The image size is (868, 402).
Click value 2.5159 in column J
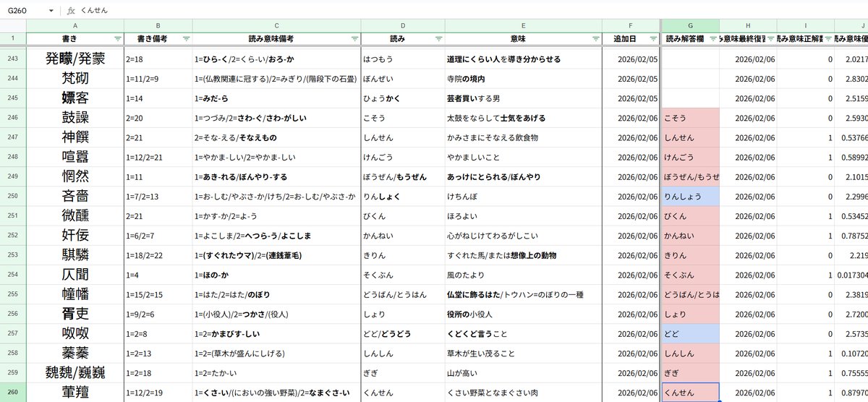851,98
